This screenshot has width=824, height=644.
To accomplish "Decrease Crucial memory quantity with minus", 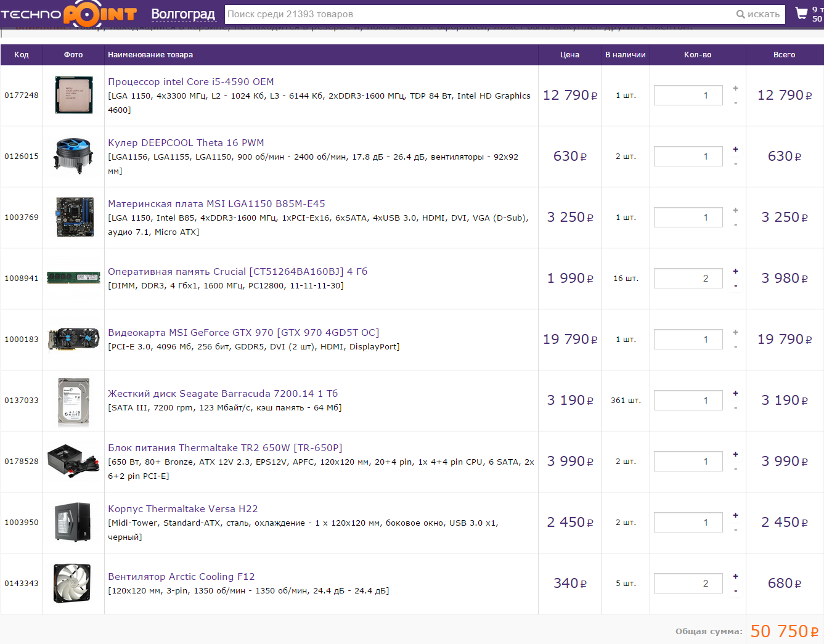I will point(735,286).
